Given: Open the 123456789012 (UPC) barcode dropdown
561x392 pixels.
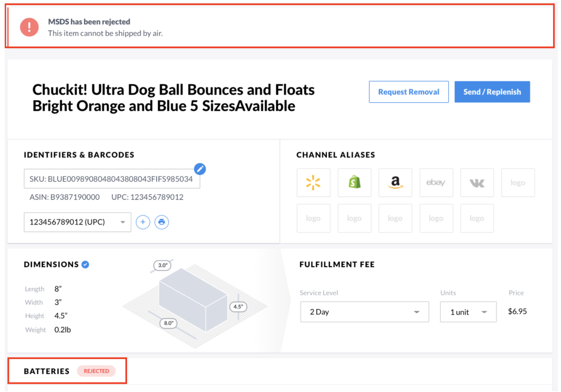Looking at the screenshot, I should click(x=78, y=222).
